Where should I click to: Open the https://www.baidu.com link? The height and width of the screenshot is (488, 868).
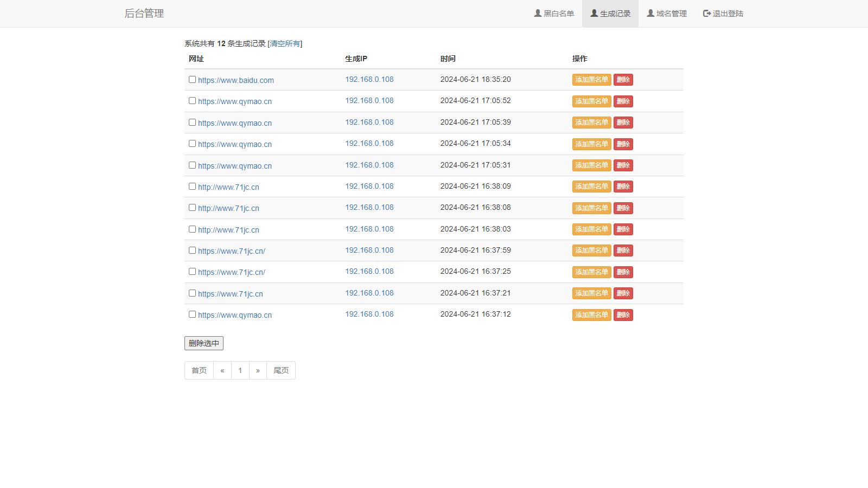coord(236,80)
